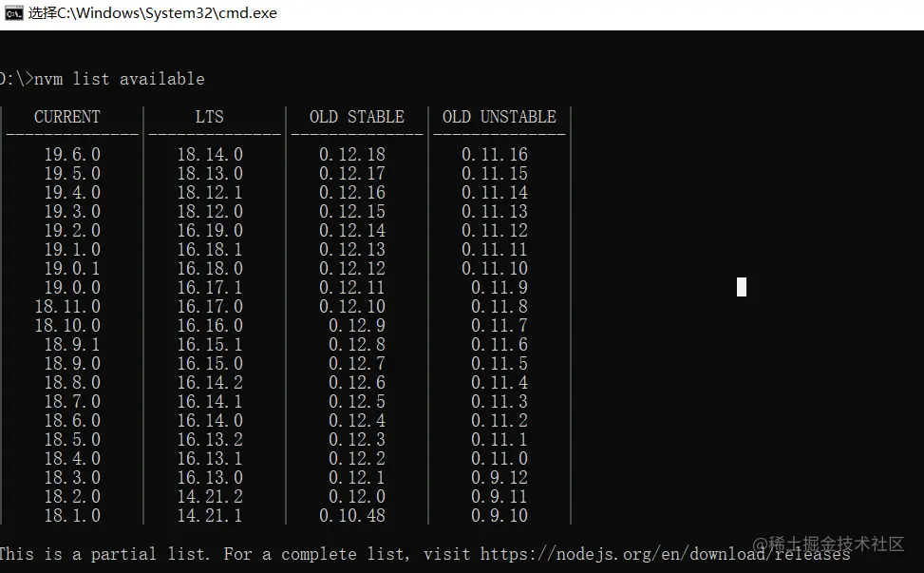The height and width of the screenshot is (573, 924).
Task: Click LTS version 16.17.0
Action: (x=210, y=307)
